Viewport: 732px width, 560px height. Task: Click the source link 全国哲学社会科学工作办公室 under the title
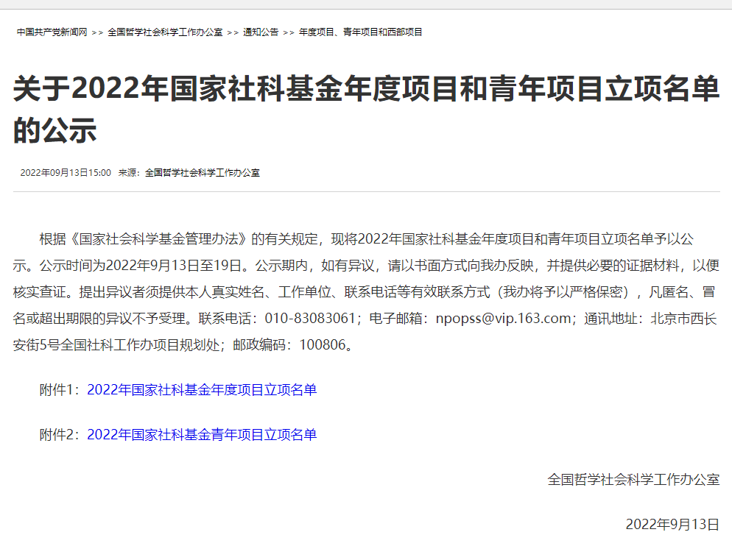click(202, 173)
